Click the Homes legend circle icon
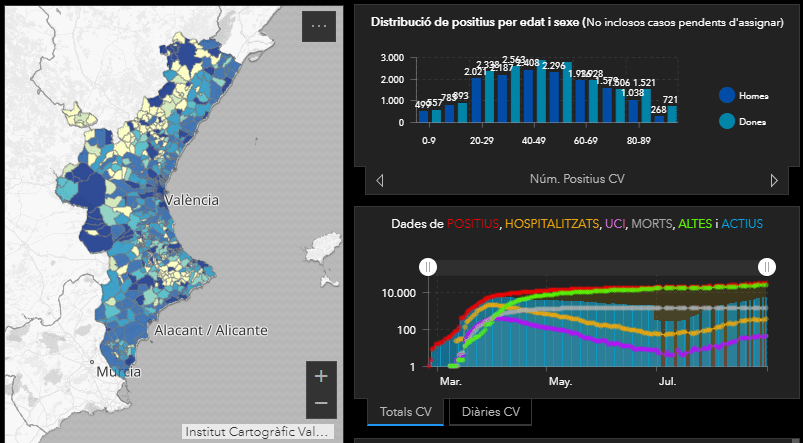Viewport: 803px width, 443px height. pos(728,96)
